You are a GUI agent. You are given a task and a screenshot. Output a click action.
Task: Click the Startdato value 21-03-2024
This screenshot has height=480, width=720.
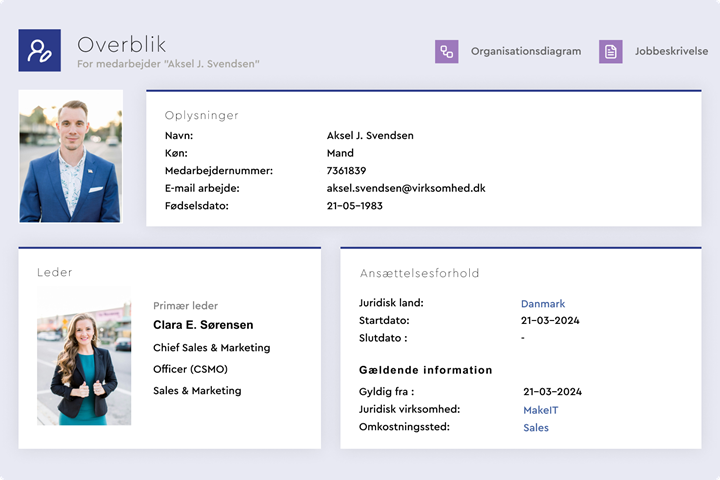(550, 321)
